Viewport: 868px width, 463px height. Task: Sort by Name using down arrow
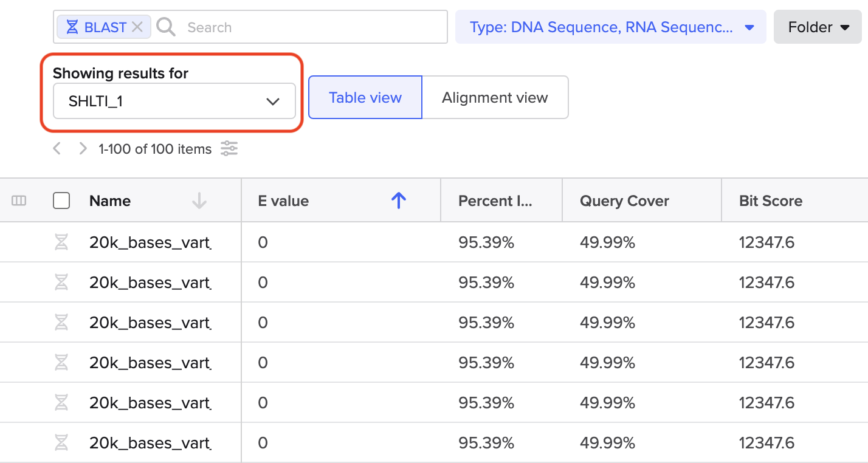pos(199,201)
